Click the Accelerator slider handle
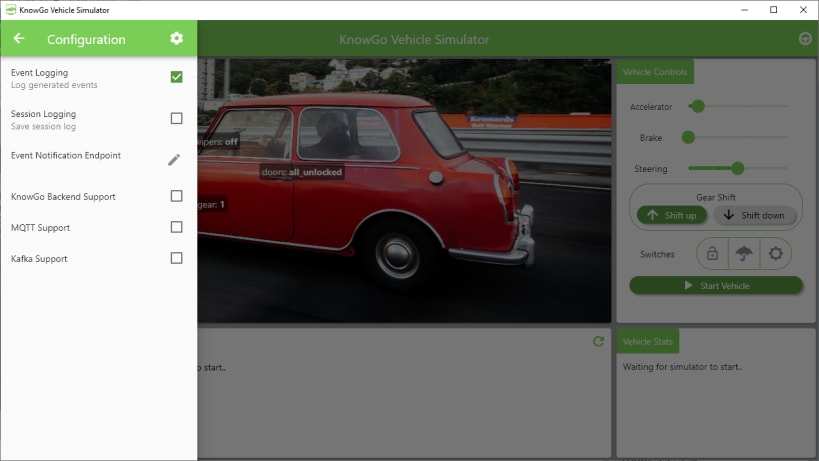 (x=698, y=106)
